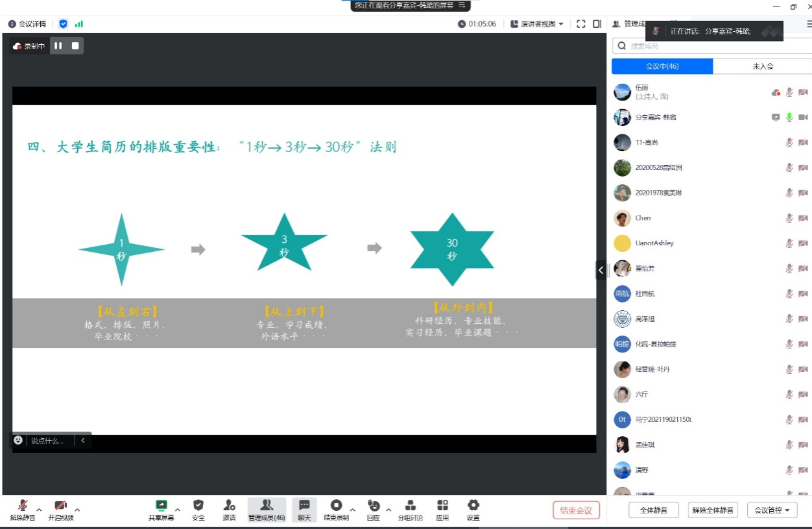The height and width of the screenshot is (529, 812).
Task: Switch to the 未入会 tab
Action: [763, 66]
